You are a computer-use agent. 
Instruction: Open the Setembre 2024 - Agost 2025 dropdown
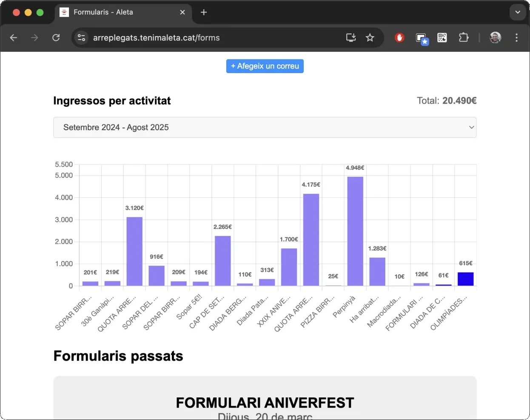pos(265,128)
